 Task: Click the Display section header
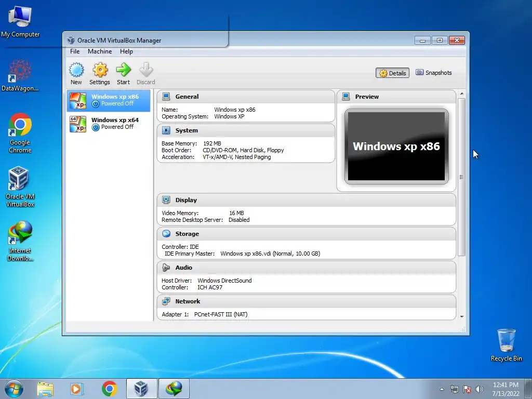(x=307, y=200)
